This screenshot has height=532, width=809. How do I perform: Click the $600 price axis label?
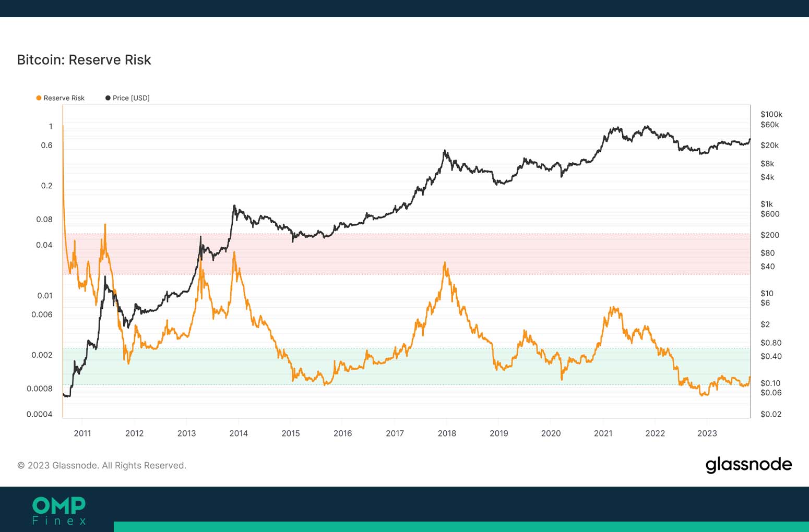click(770, 214)
